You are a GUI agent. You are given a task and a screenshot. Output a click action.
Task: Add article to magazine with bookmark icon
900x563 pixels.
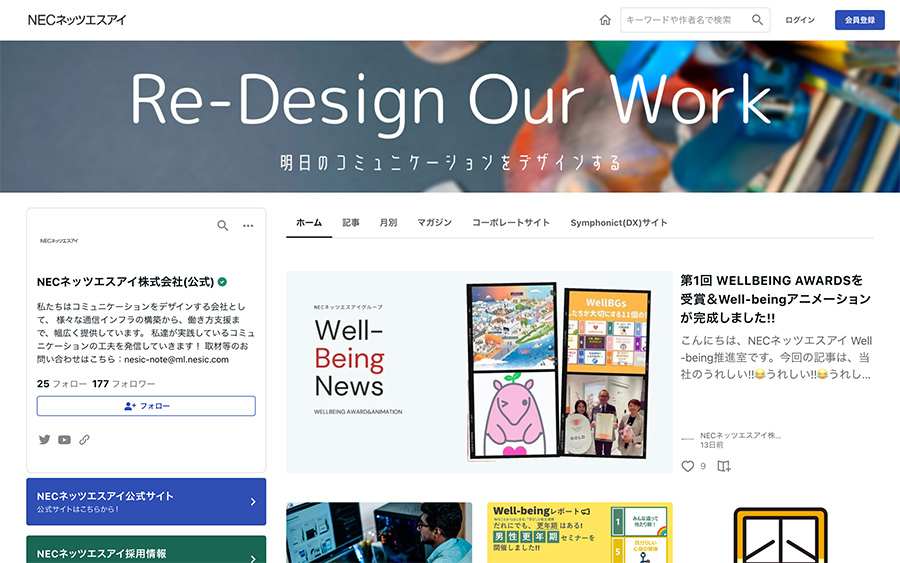tap(724, 466)
